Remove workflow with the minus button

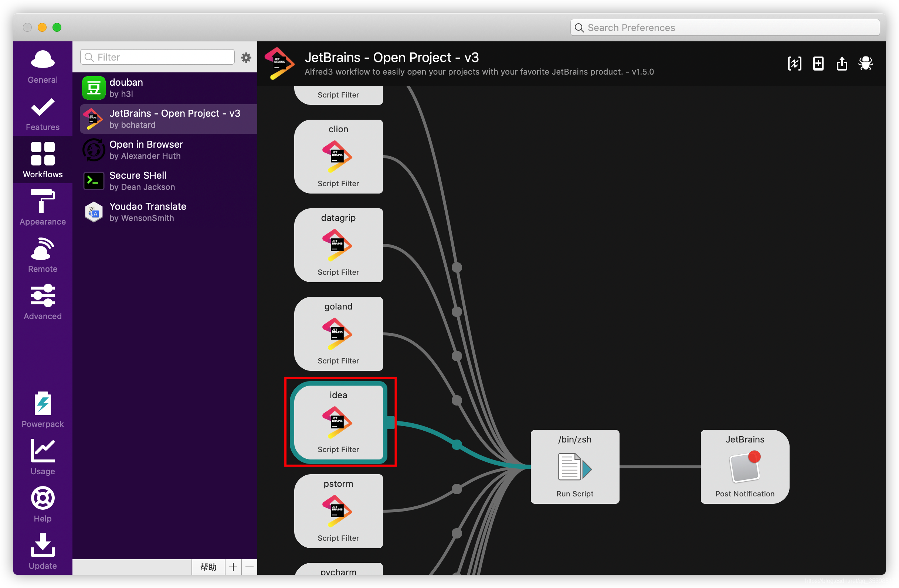[x=249, y=567]
